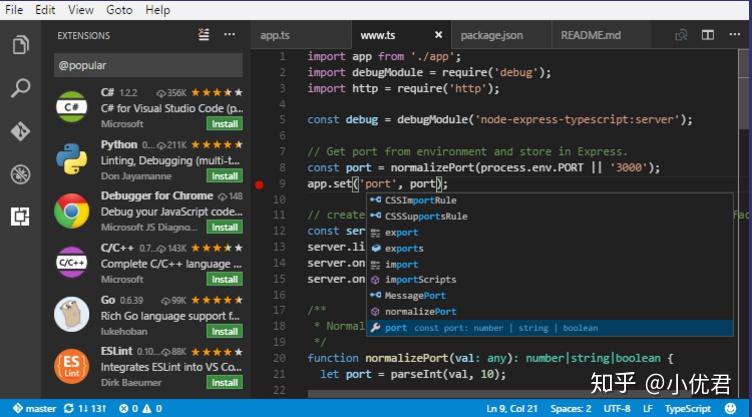Click the Python extension logo
This screenshot has height=417, width=752.
[71, 159]
